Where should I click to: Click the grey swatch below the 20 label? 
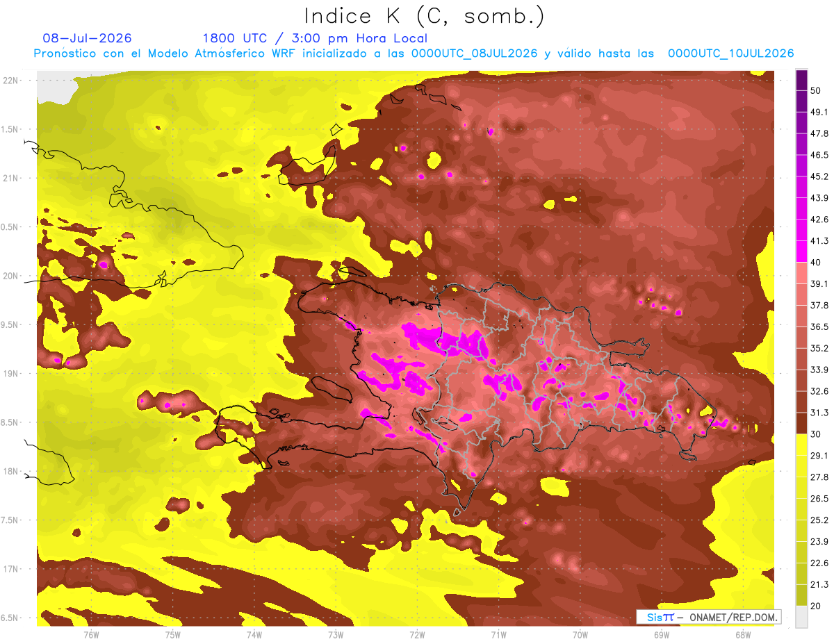coord(801,617)
